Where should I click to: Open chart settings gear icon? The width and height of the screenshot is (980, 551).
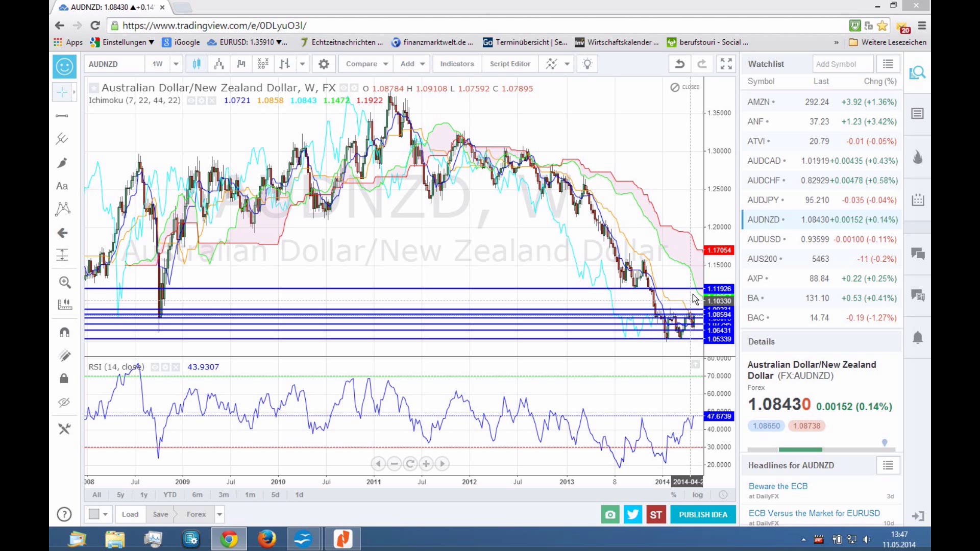point(324,64)
